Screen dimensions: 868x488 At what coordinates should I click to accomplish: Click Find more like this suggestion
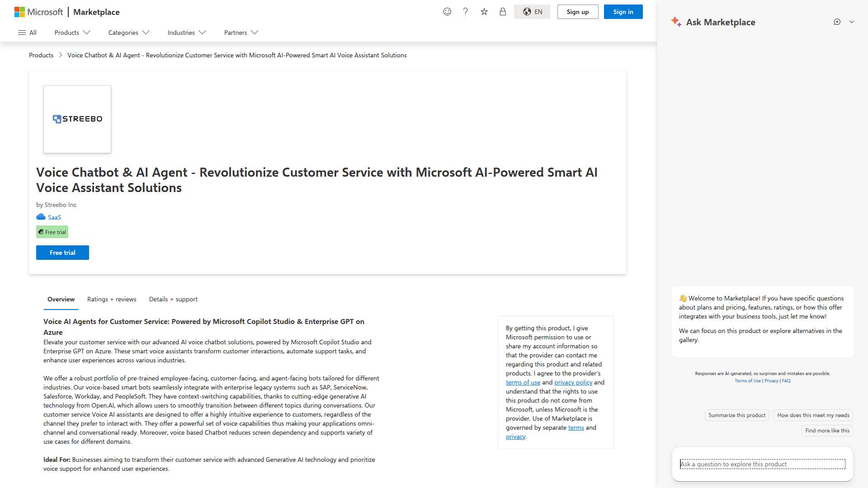[x=827, y=431]
